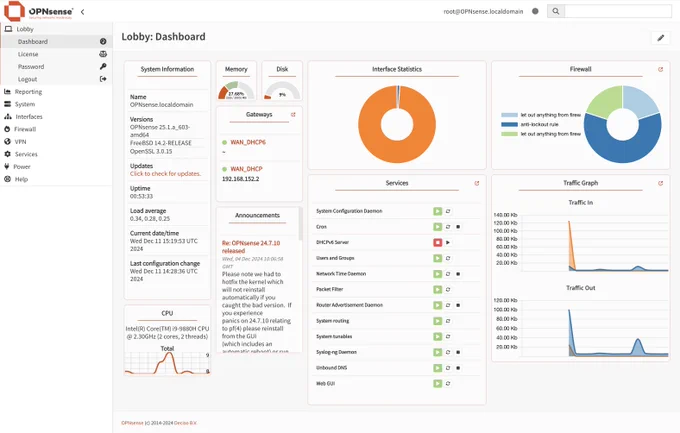Stop the Cron service
Viewport: 680px width, 433px height.
pyautogui.click(x=458, y=227)
